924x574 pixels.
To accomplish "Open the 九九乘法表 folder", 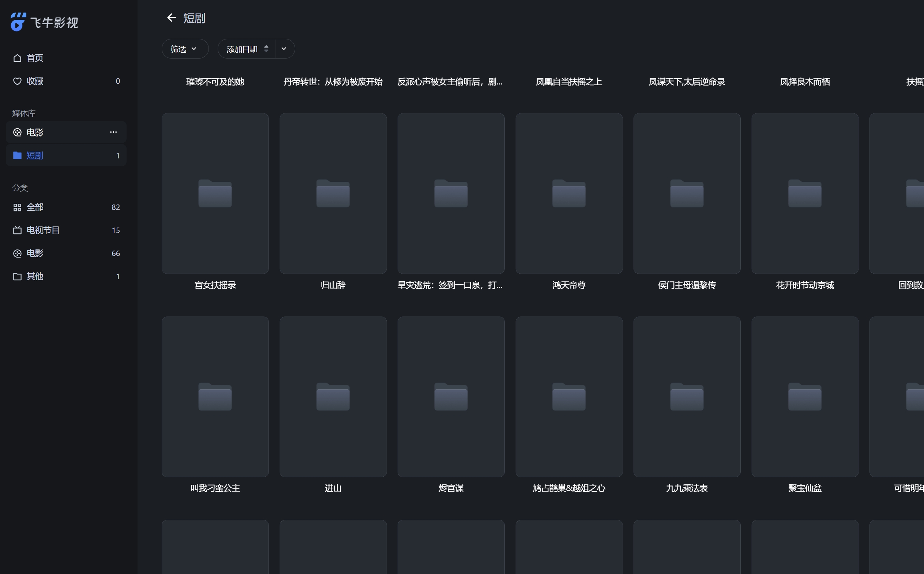I will coord(687,396).
